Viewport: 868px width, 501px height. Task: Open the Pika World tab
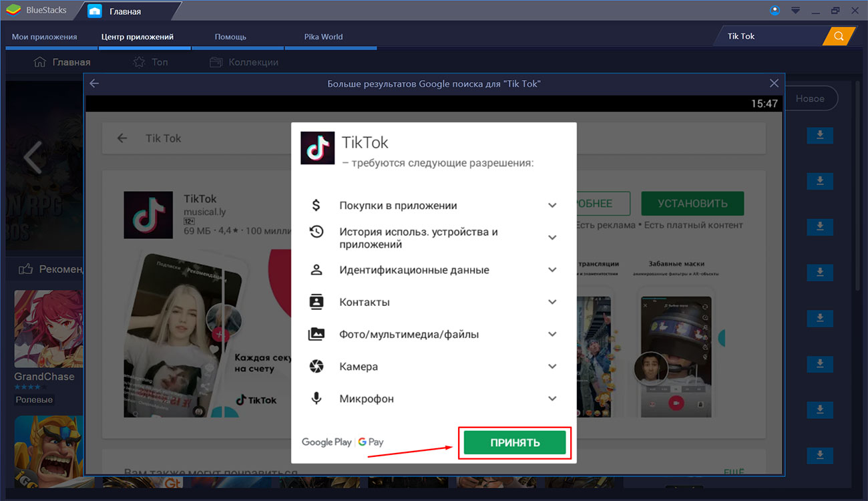click(322, 37)
